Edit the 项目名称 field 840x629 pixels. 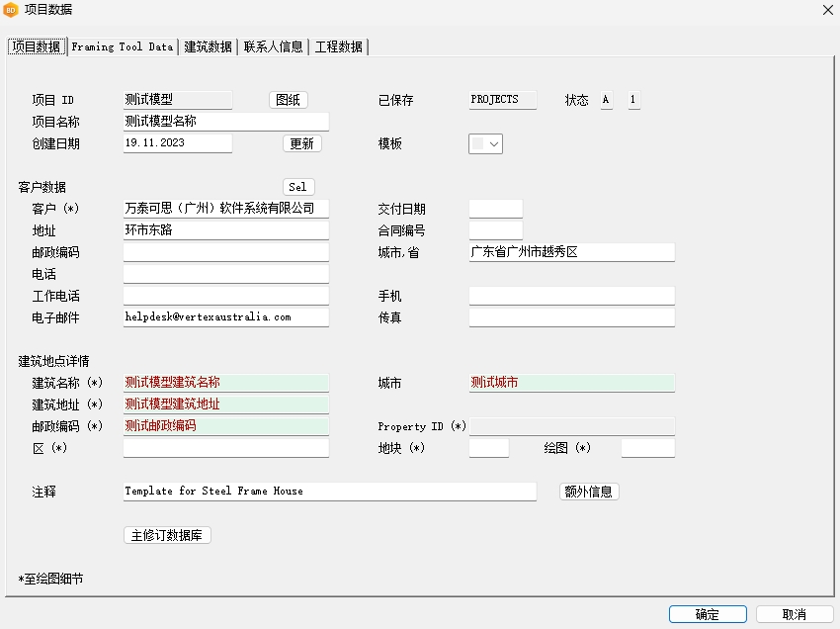click(226, 122)
